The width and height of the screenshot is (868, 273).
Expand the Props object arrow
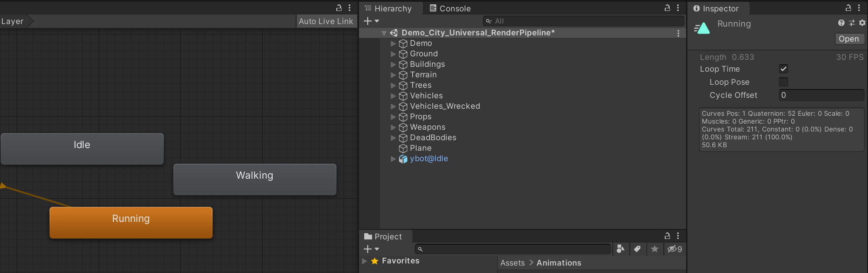click(x=393, y=117)
